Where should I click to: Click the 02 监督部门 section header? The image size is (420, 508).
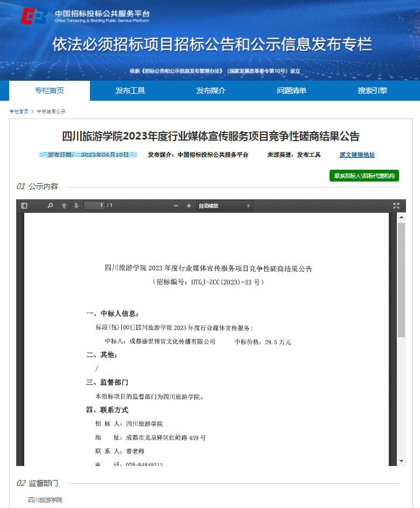click(37, 483)
